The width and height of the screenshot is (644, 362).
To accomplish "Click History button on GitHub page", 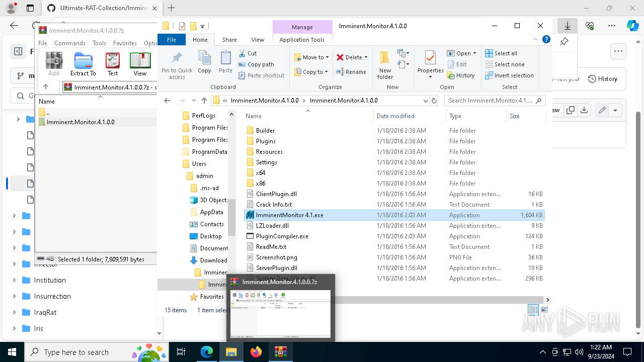I will pos(602,79).
